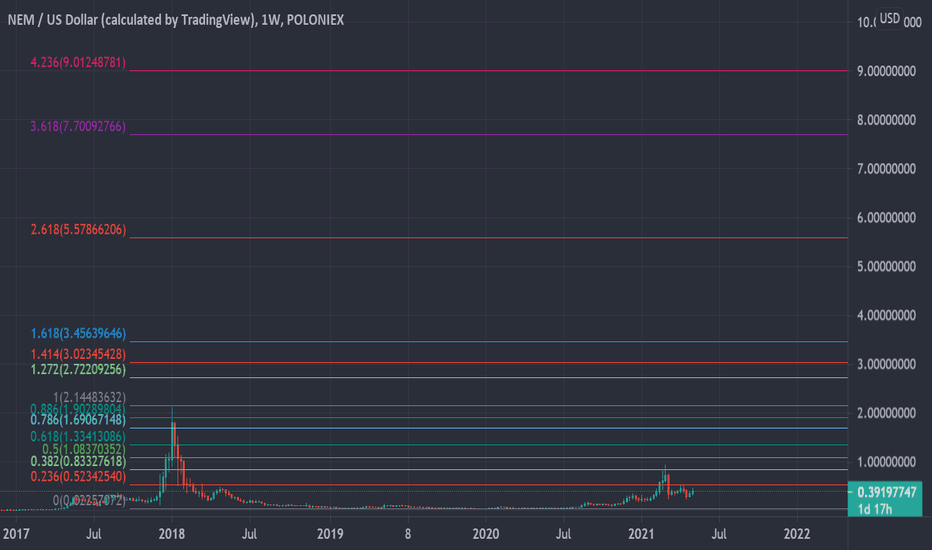Click the 1.272(2.72209256) Fibonacci label
The height and width of the screenshot is (550, 932).
78,370
